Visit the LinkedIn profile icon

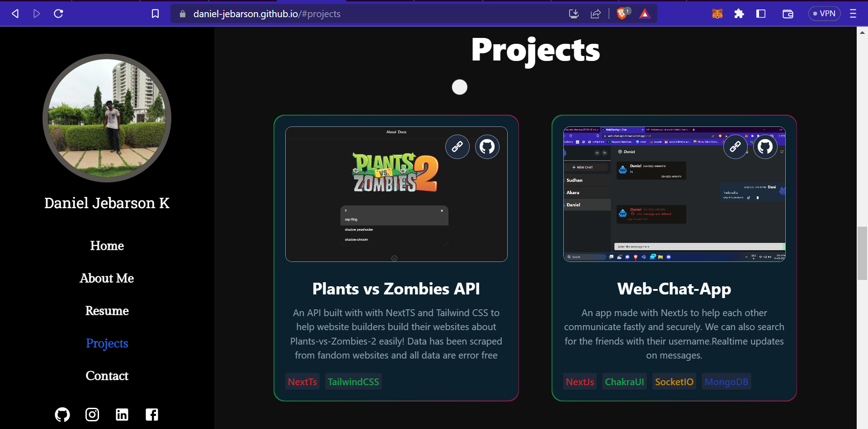coord(122,414)
